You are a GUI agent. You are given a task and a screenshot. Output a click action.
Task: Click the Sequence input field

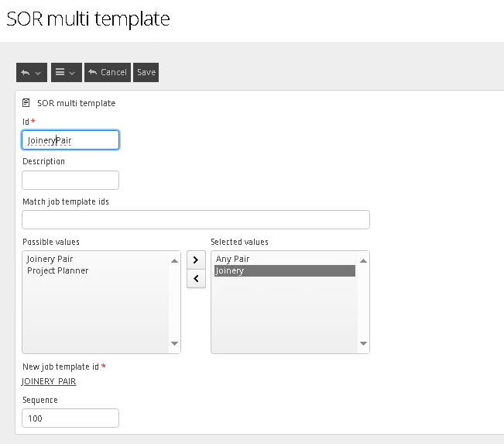[70, 418]
